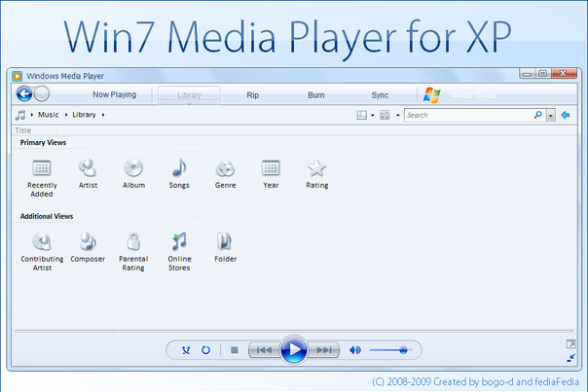Open the Rating star view
The width and height of the screenshot is (588, 392).
tap(316, 173)
